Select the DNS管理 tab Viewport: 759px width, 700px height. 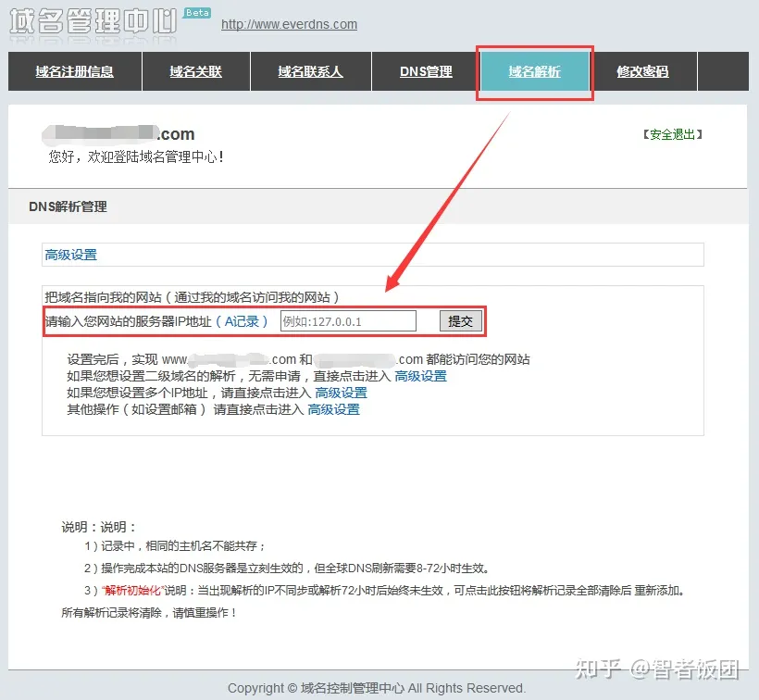tap(426, 71)
